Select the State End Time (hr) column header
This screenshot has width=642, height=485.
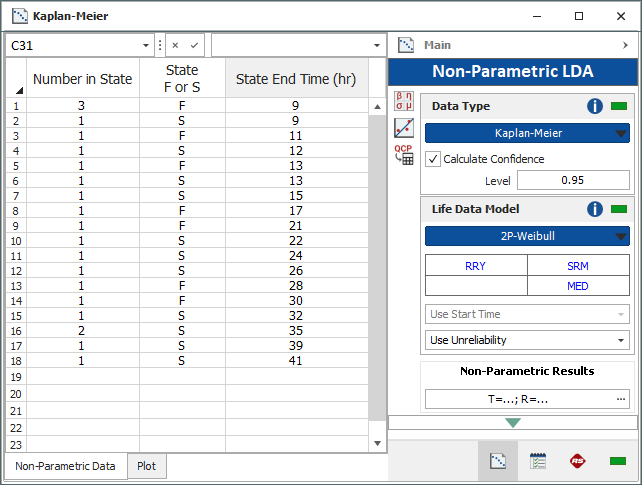coord(296,79)
